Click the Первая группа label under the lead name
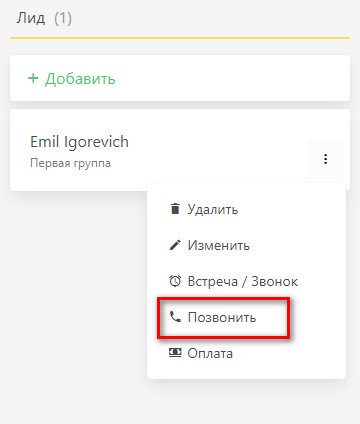 [x=70, y=163]
